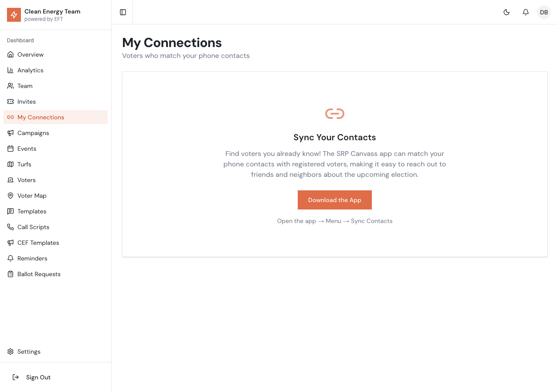Image resolution: width=558 pixels, height=392 pixels.
Task: Select the CEF Templates entry
Action: (x=38, y=243)
